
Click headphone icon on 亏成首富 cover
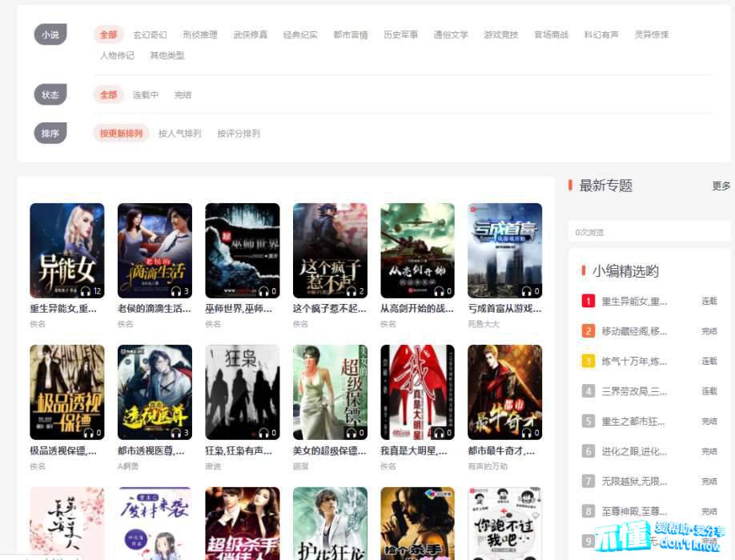(x=527, y=291)
